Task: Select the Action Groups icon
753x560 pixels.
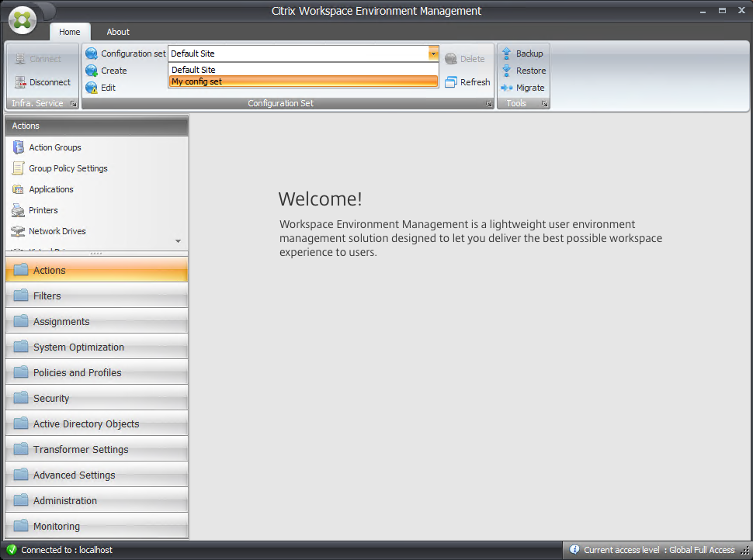Action: tap(18, 147)
